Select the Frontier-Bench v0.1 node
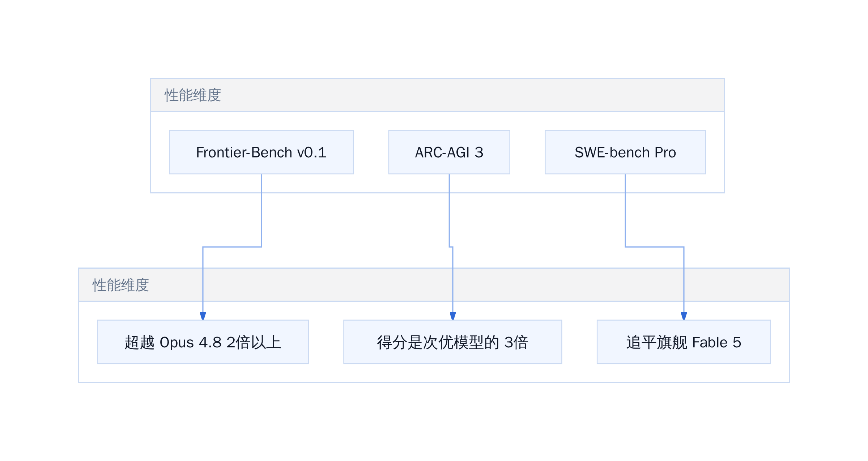868x461 pixels. [x=261, y=152]
